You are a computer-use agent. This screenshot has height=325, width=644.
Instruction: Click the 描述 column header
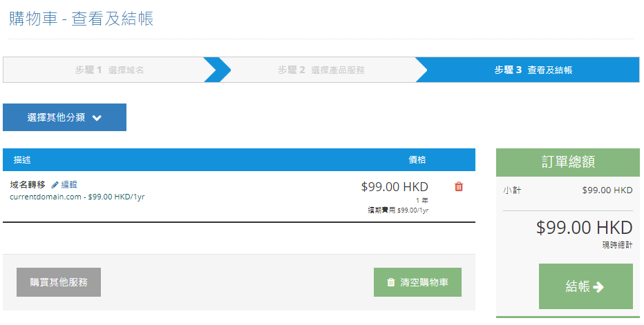(22, 160)
